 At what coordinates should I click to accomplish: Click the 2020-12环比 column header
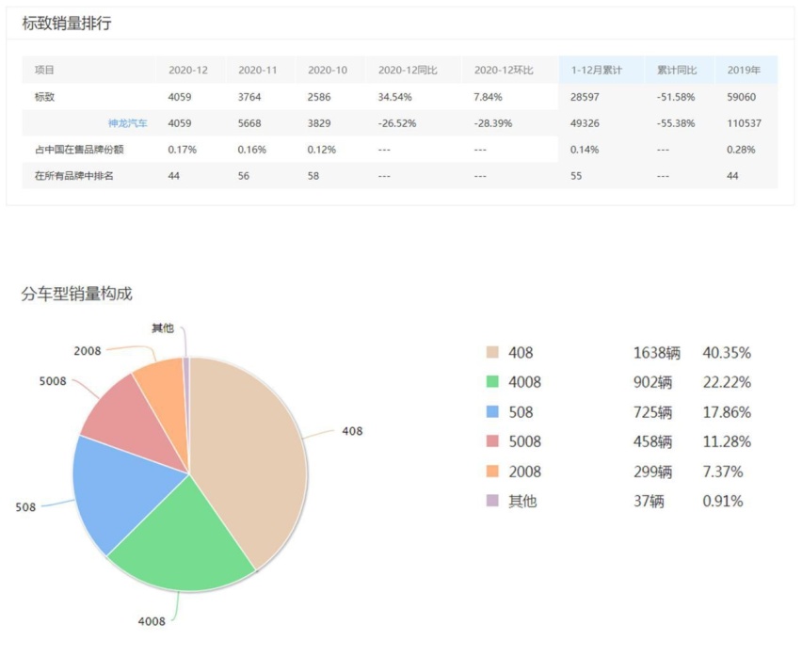tap(504, 70)
